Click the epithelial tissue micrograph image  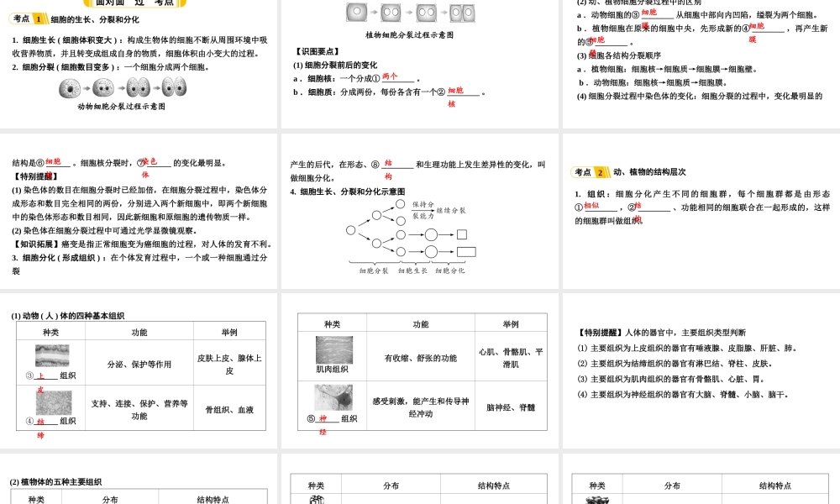point(52,355)
